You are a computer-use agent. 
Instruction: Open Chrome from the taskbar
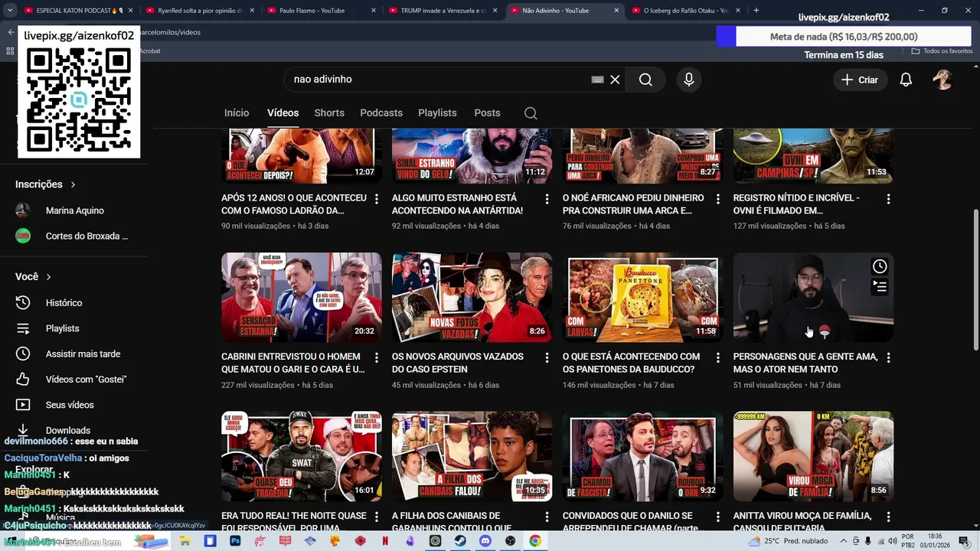coord(535,541)
